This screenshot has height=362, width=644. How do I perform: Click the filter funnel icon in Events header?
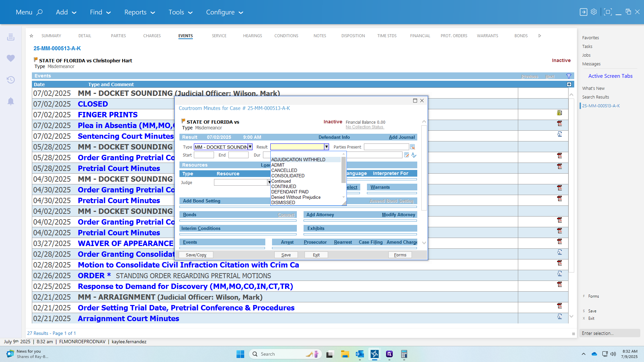569,76
